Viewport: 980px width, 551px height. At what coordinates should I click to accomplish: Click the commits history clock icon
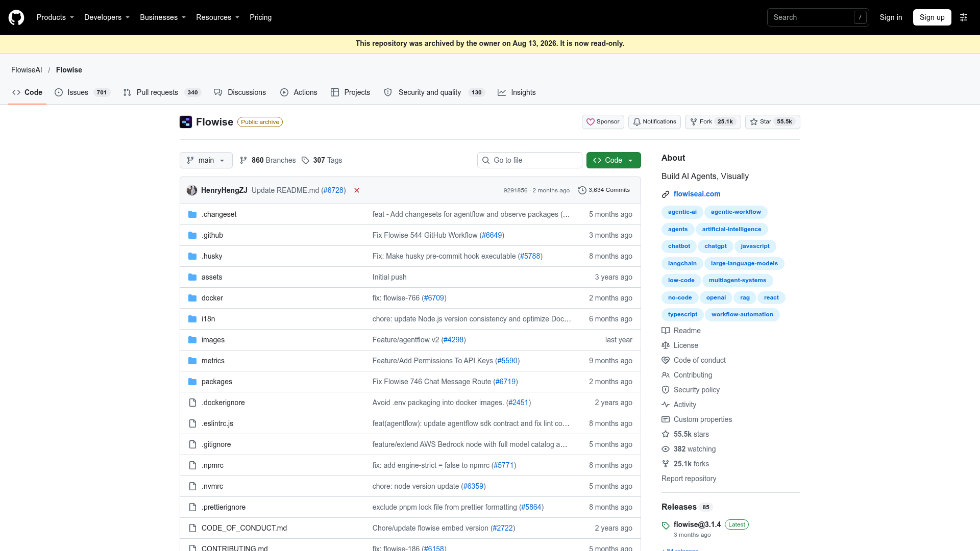pyautogui.click(x=582, y=190)
